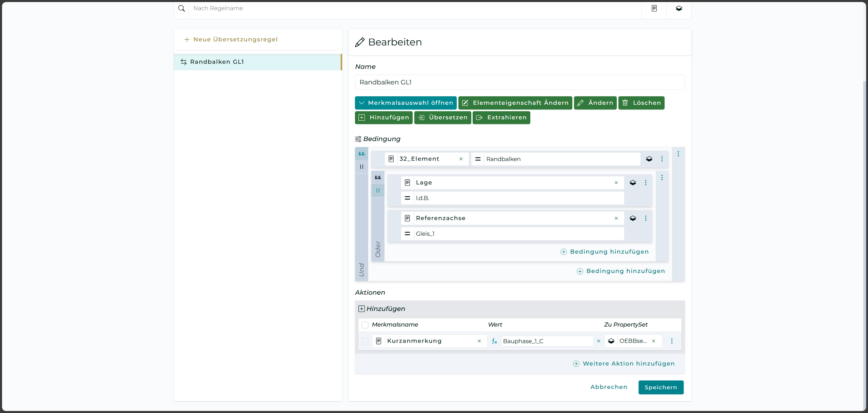
Task: Open three-dot menu of Kurzanmerkung action row
Action: click(x=672, y=341)
